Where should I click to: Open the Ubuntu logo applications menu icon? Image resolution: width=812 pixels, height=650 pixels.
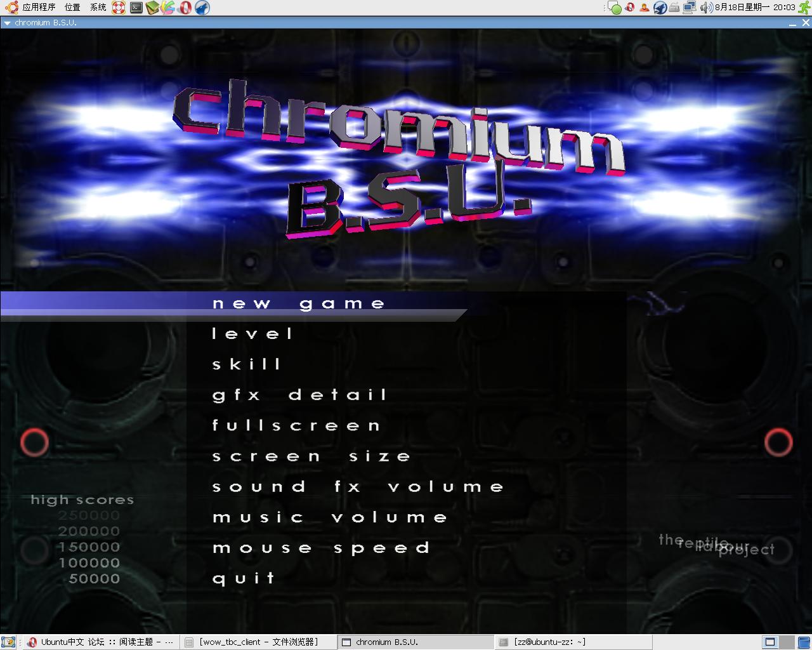11,8
